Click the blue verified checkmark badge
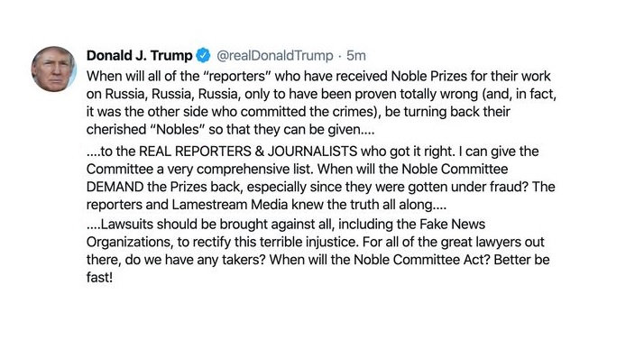This screenshot has width=644, height=350. [203, 55]
